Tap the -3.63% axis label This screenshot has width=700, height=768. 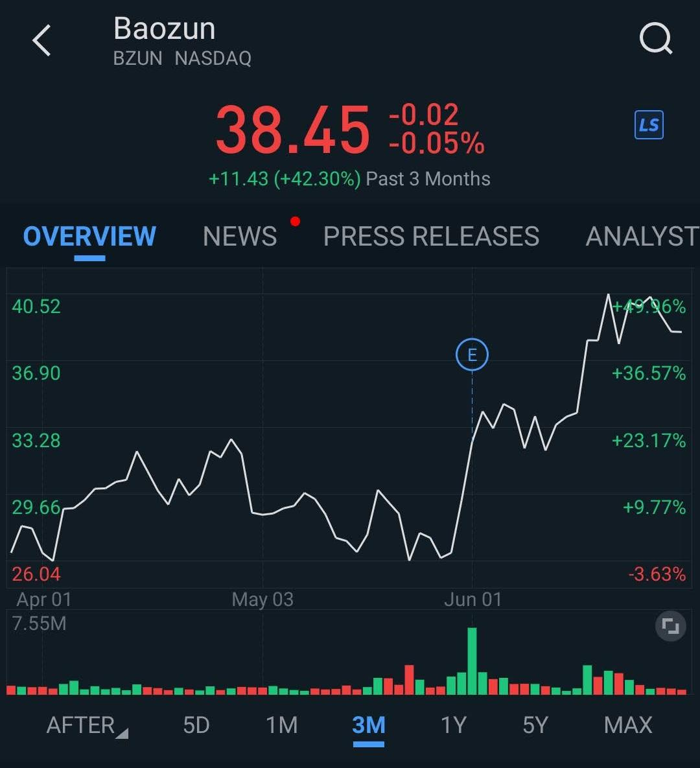tap(657, 574)
